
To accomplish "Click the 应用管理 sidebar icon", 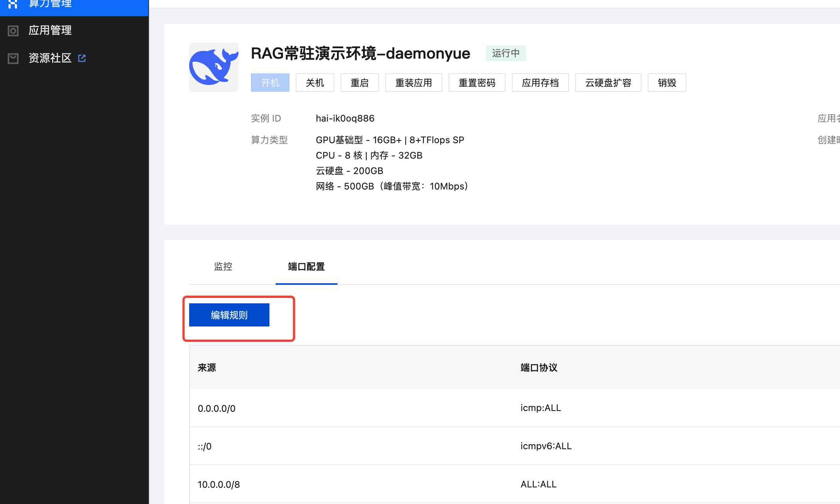I will pos(13,31).
